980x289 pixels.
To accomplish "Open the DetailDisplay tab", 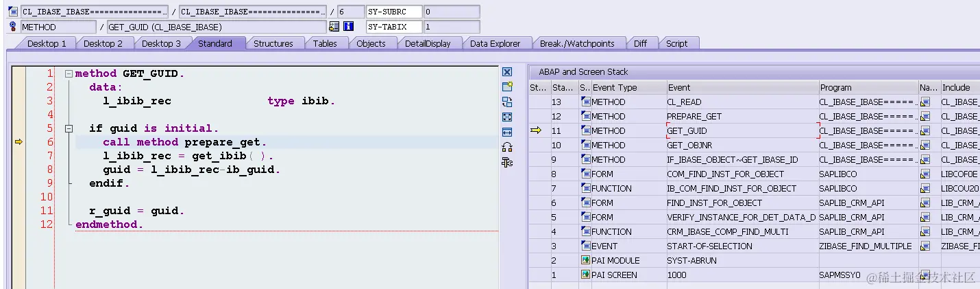I will point(428,43).
